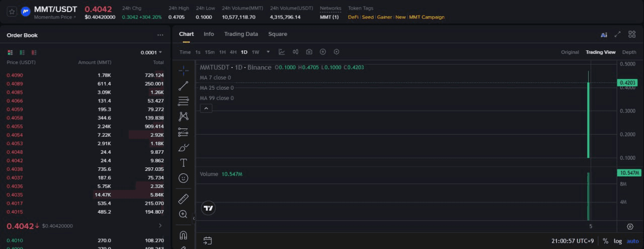Open the candlestick chart style icon

pyautogui.click(x=295, y=52)
